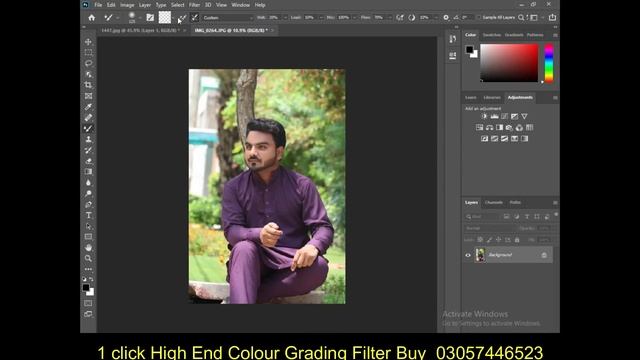Select the Crop tool

click(x=88, y=85)
